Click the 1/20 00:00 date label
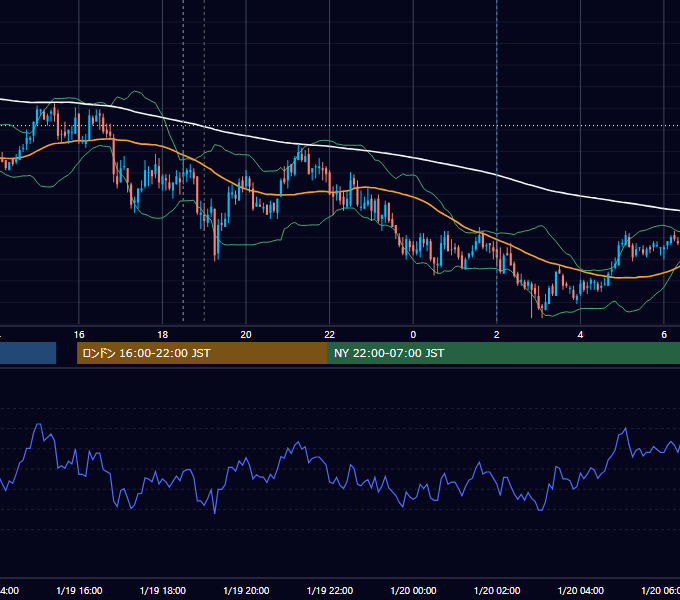 click(x=413, y=590)
